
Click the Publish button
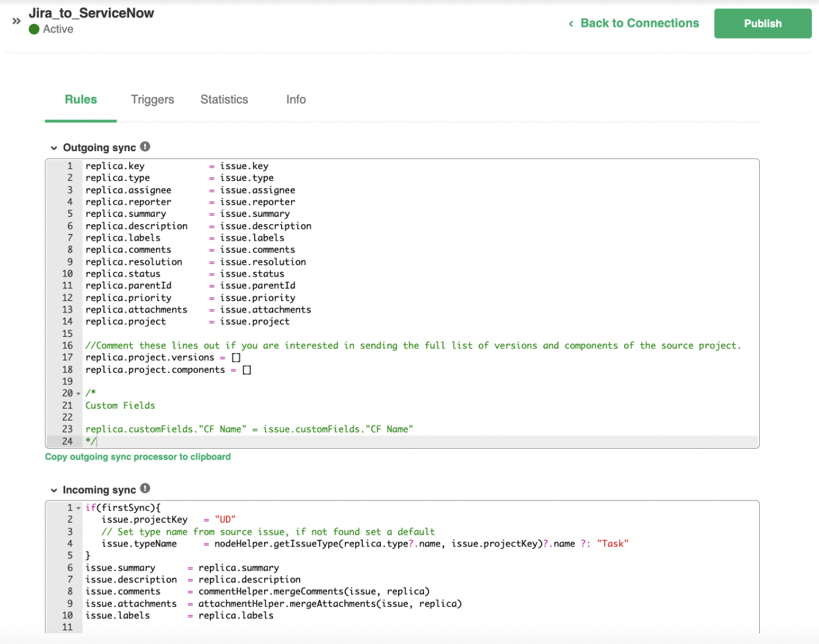763,23
